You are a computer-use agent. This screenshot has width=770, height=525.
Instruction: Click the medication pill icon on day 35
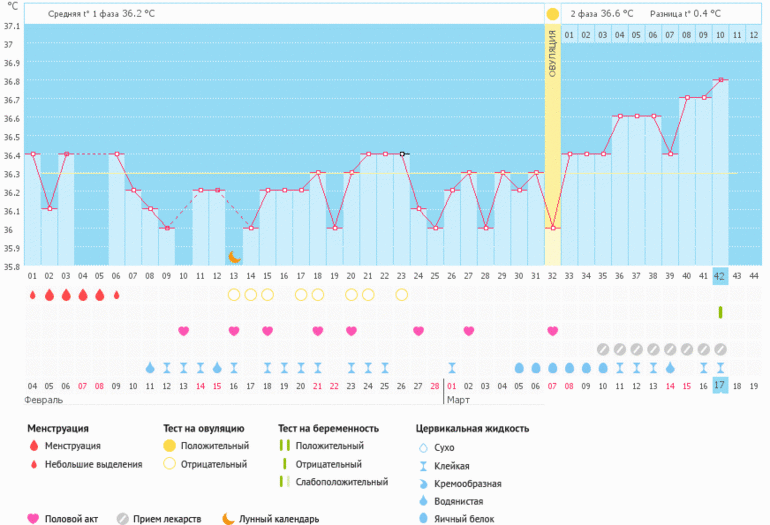[602, 349]
